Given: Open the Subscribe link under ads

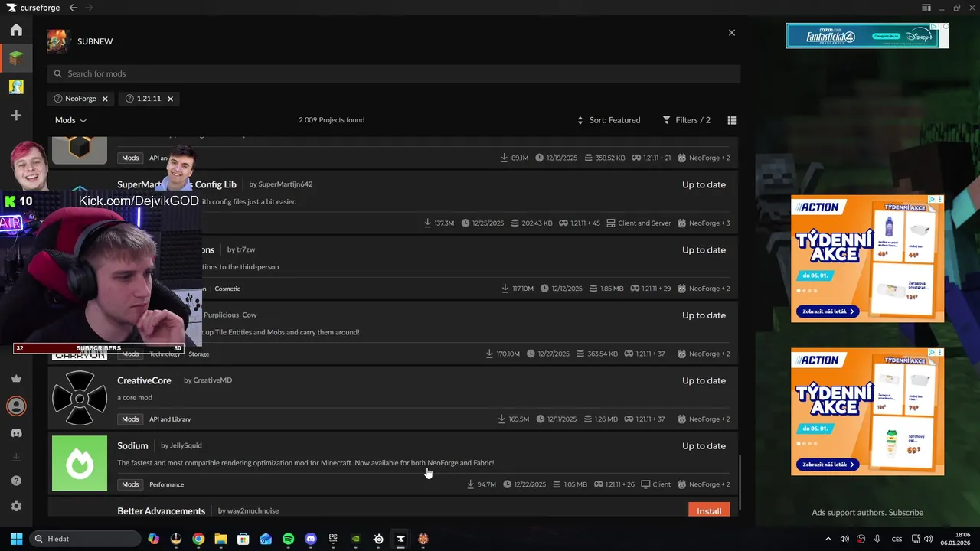Looking at the screenshot, I should [x=906, y=513].
